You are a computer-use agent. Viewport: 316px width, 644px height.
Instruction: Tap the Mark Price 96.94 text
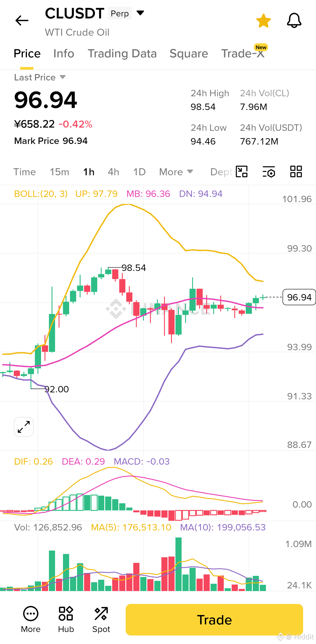(x=51, y=141)
